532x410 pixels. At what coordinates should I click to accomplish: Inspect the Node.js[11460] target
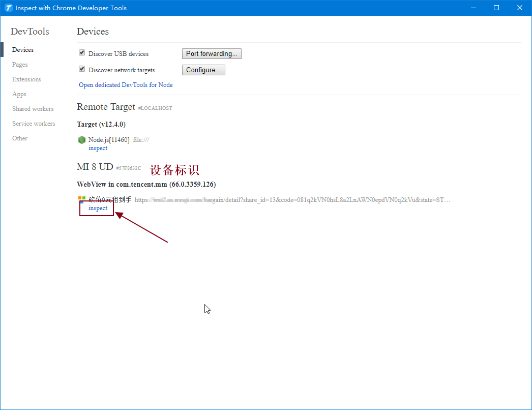(98, 148)
